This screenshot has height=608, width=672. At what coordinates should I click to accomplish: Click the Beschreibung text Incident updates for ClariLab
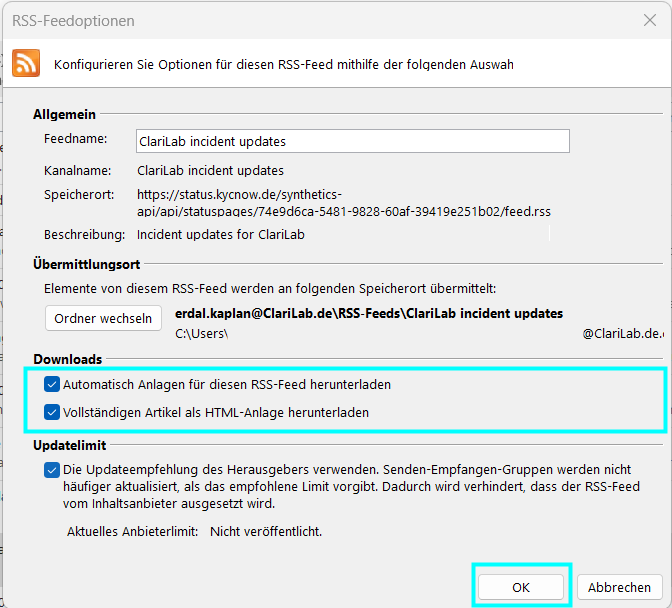click(x=221, y=235)
